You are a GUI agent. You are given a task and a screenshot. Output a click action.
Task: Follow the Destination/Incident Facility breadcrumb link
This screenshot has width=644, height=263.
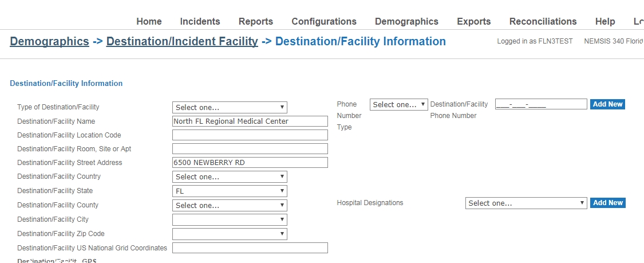(x=182, y=41)
